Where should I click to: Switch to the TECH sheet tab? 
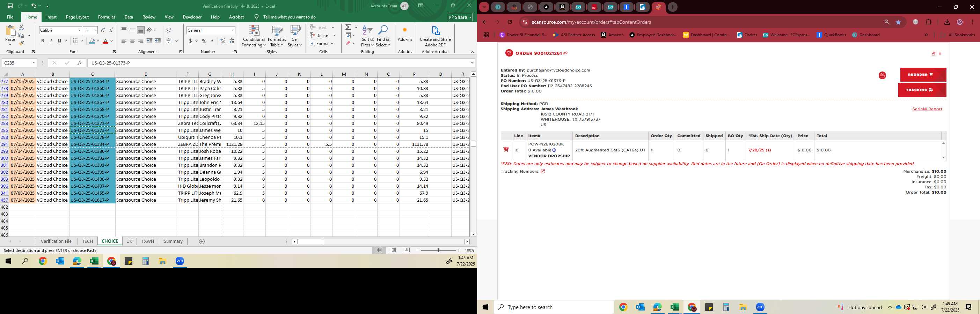88,241
